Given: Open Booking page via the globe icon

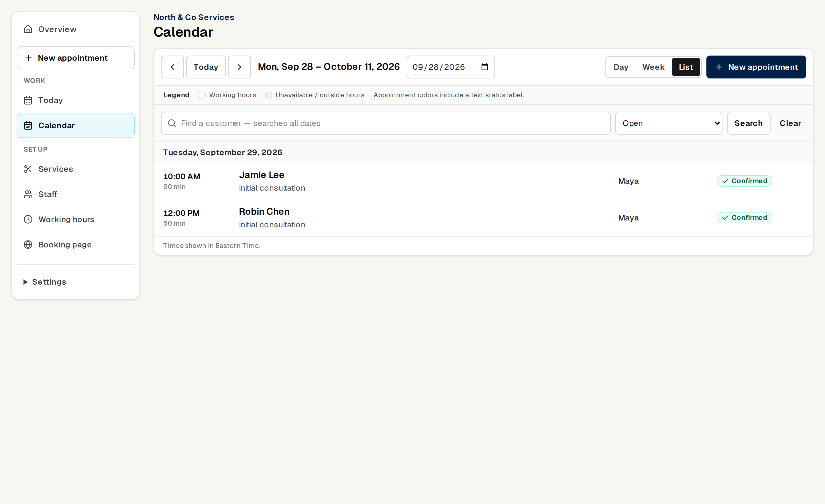Looking at the screenshot, I should [x=28, y=245].
